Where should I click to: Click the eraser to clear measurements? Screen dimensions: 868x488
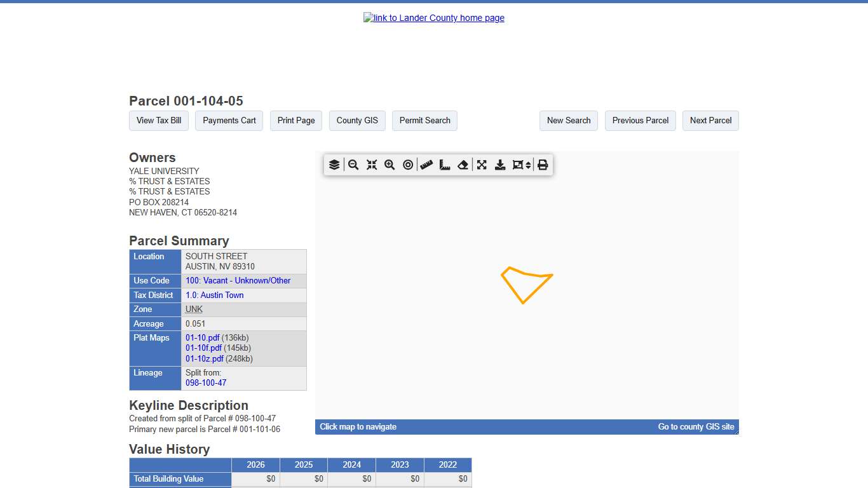[463, 165]
